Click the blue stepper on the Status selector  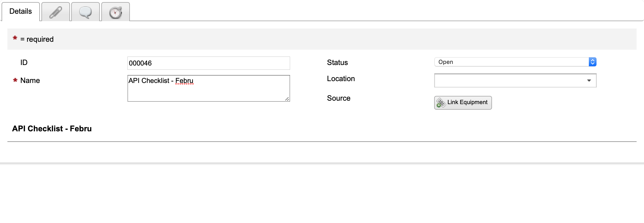pos(593,62)
